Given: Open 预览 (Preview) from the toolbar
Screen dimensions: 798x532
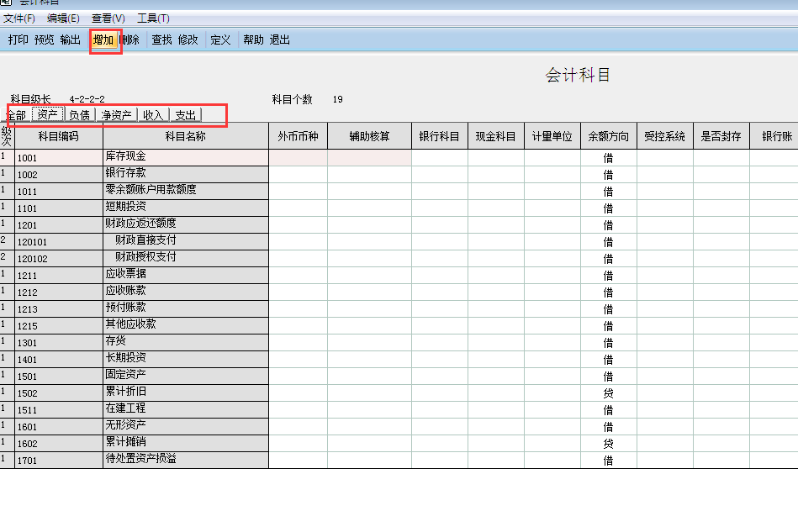Looking at the screenshot, I should coord(45,40).
